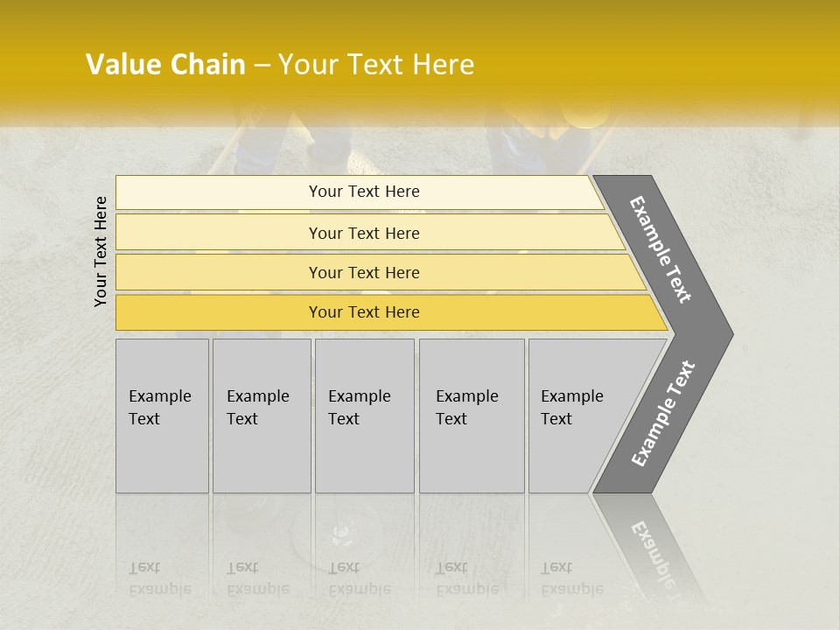The height and width of the screenshot is (630, 840).
Task: Click the reflection under the third gray box
Action: point(364,551)
